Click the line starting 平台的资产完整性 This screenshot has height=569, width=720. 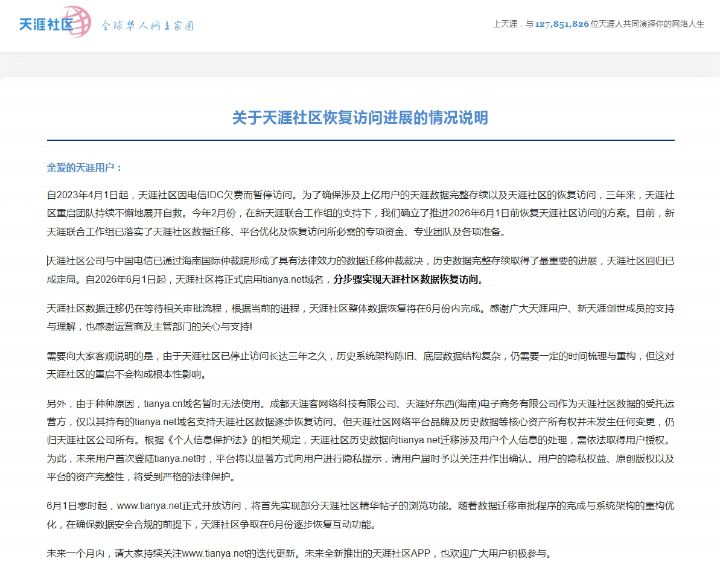(x=141, y=477)
